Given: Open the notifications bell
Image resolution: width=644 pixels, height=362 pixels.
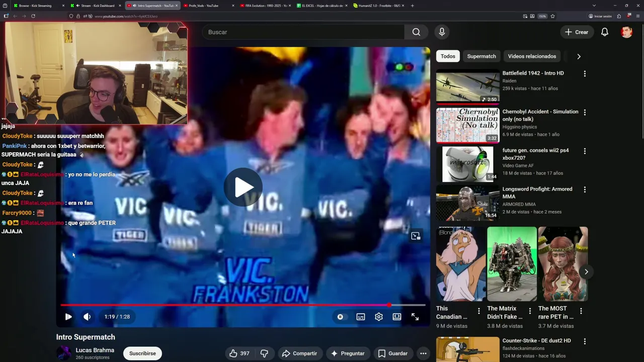Looking at the screenshot, I should pyautogui.click(x=605, y=32).
